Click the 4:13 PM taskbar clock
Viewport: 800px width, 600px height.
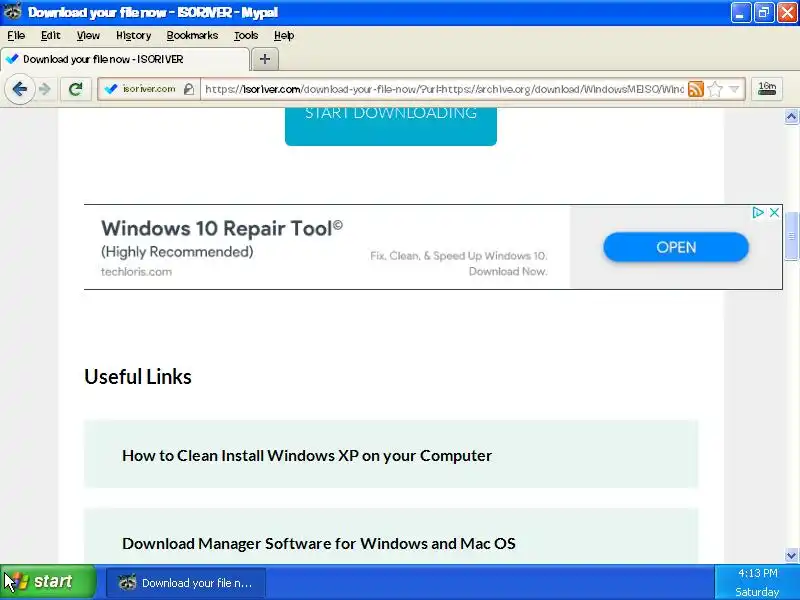tap(758, 573)
